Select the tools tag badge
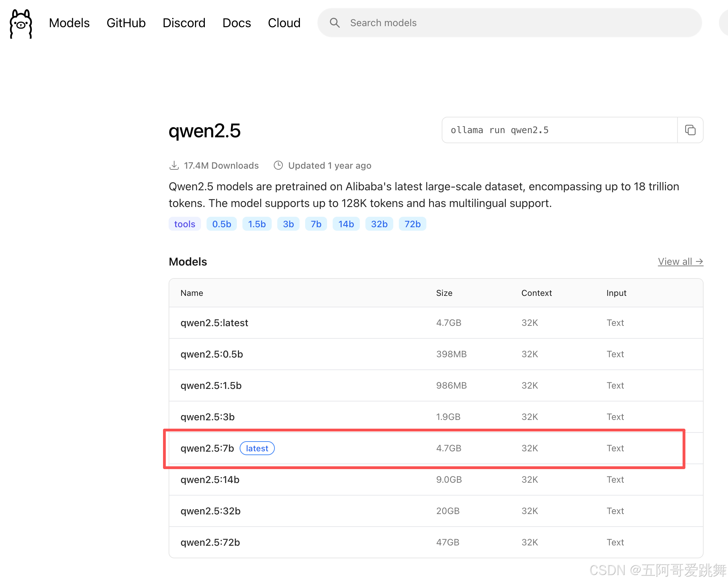The image size is (728, 582). click(x=185, y=224)
